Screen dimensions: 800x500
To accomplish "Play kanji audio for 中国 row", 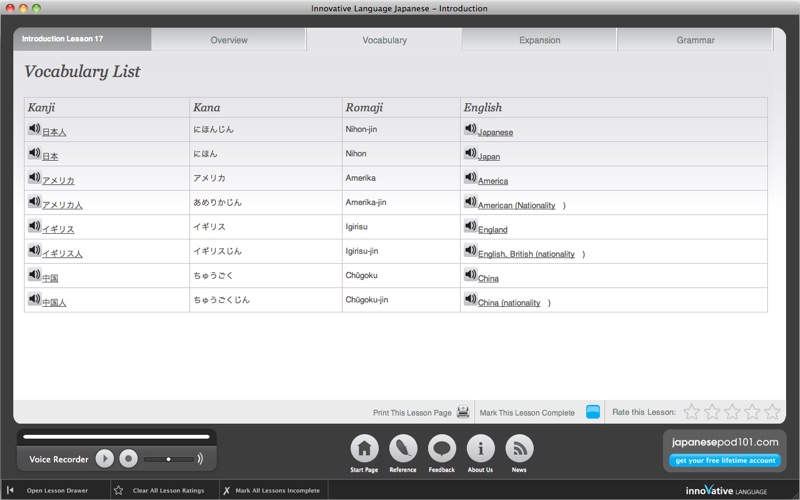I will coord(34,274).
